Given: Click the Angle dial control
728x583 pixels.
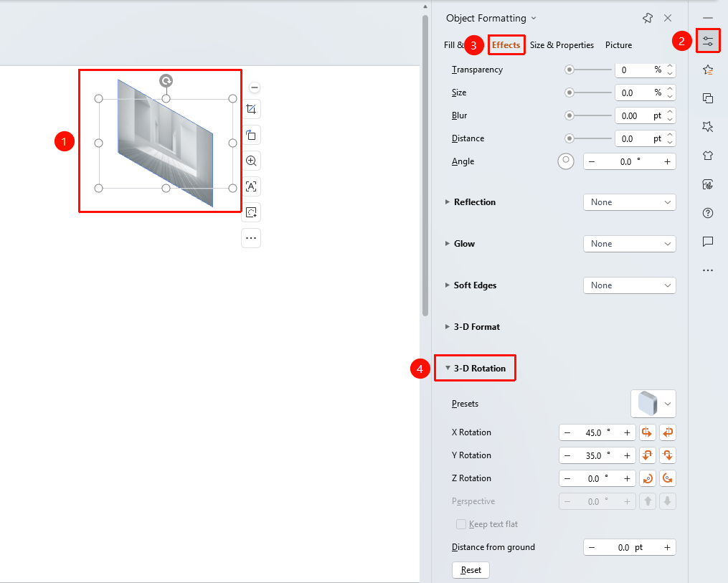Looking at the screenshot, I should [565, 161].
